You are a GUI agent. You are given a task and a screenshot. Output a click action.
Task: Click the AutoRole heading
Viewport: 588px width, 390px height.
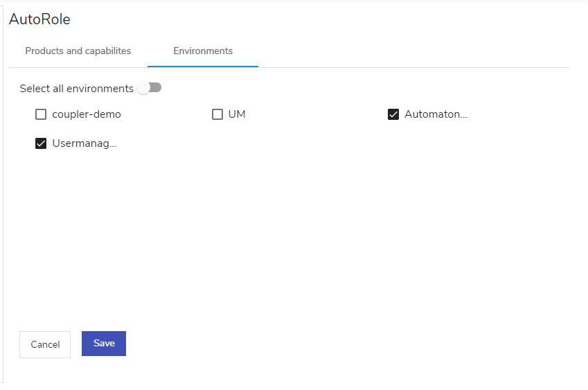tap(39, 19)
